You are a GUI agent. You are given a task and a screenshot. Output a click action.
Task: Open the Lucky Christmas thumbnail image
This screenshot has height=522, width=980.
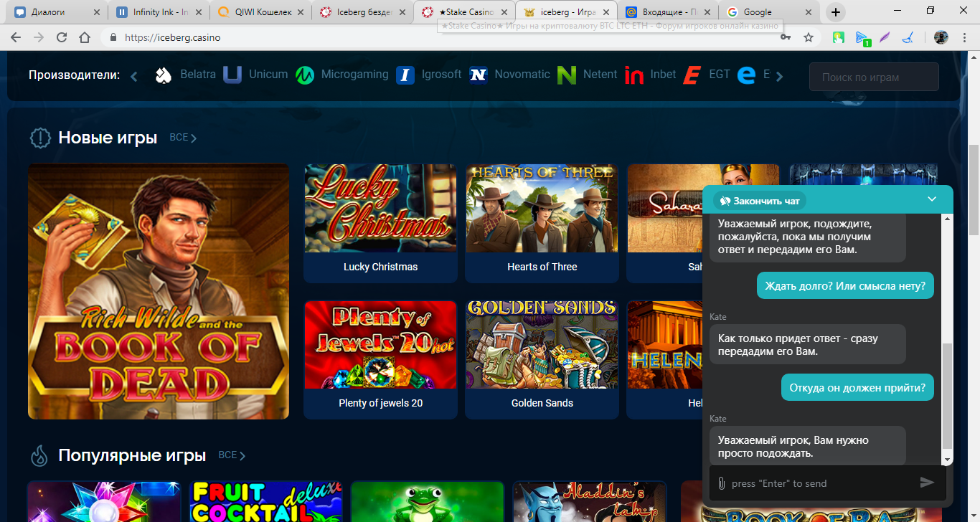pos(380,208)
